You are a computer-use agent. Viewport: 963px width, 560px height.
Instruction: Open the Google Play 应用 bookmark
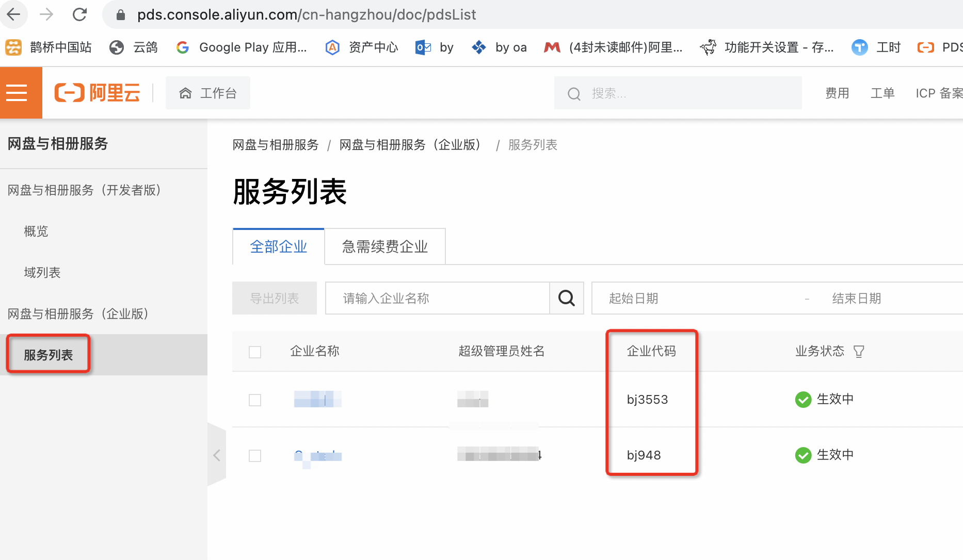pyautogui.click(x=242, y=47)
